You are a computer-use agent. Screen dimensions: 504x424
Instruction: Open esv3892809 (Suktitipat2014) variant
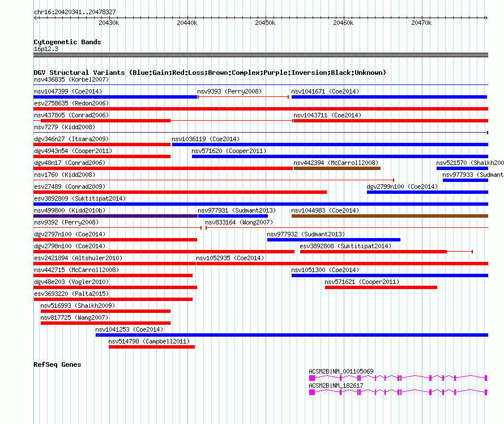tap(260, 204)
